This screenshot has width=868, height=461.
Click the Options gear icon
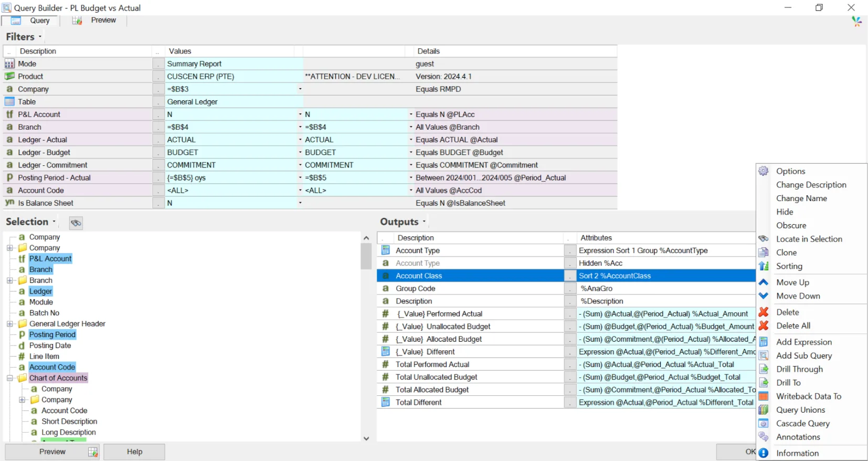click(764, 171)
